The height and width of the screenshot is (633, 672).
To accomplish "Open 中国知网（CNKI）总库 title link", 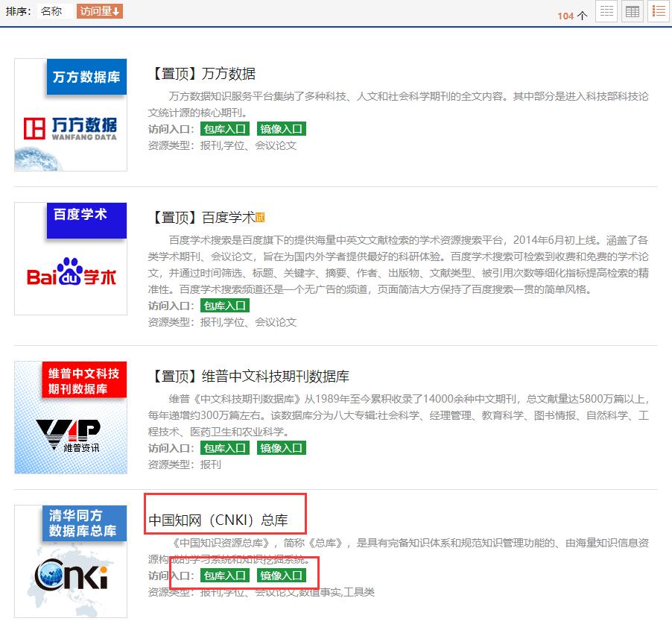I will point(218,520).
